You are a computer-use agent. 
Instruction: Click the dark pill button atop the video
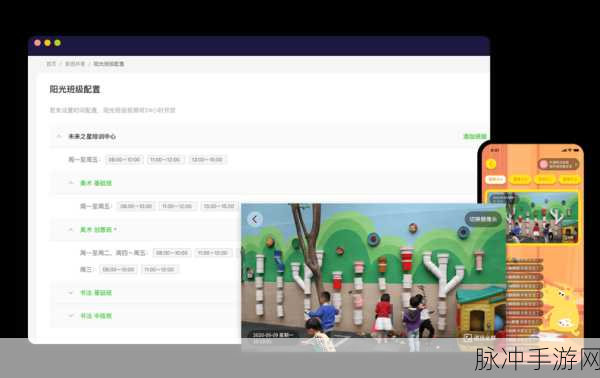coord(483,219)
